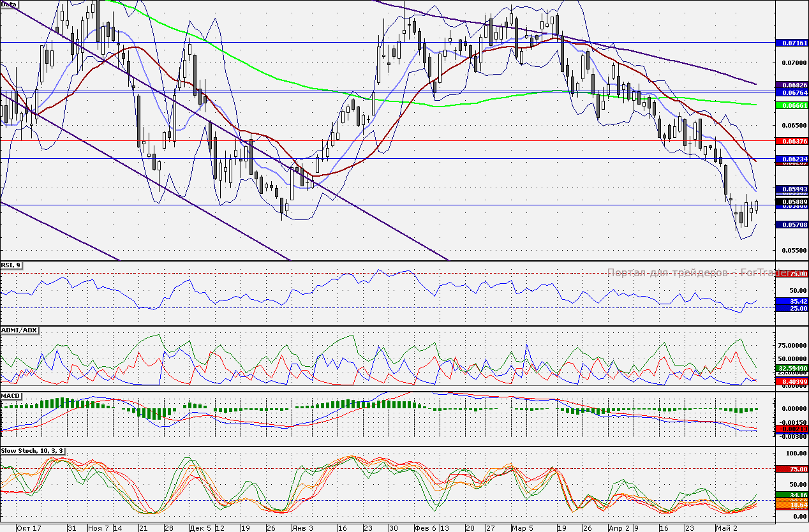Image resolution: width=809 pixels, height=532 pixels.
Task: Click the 'RSI, 9' indicator panel label
Action: pos(12,265)
